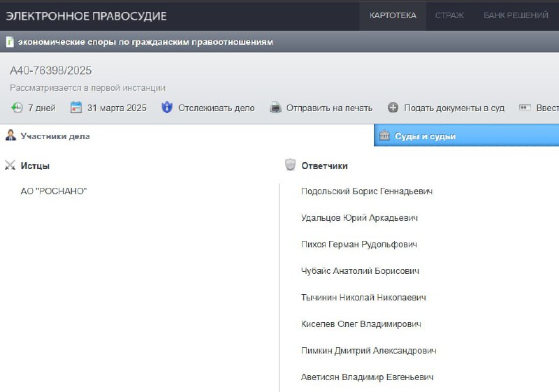The image size is (559, 392).
Task: Click the 7 дней duration text
Action: (42, 108)
